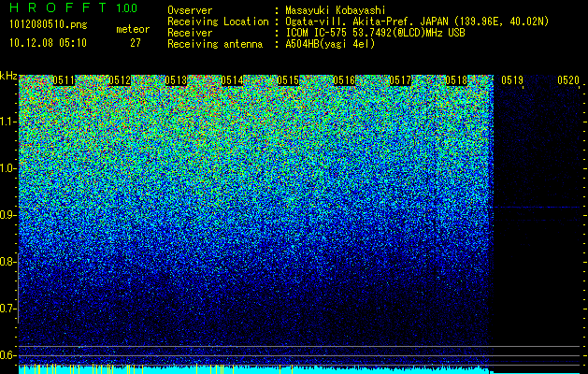The image size is (588, 374).
Task: Click the A504HB(yagi 4el) antenna text
Action: click(x=330, y=44)
